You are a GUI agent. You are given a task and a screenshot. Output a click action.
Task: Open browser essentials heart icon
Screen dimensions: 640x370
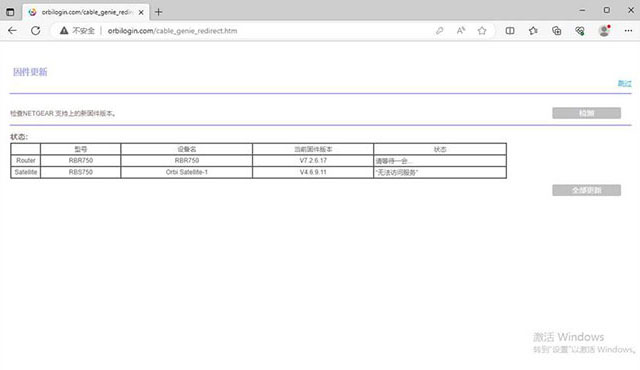pos(580,31)
